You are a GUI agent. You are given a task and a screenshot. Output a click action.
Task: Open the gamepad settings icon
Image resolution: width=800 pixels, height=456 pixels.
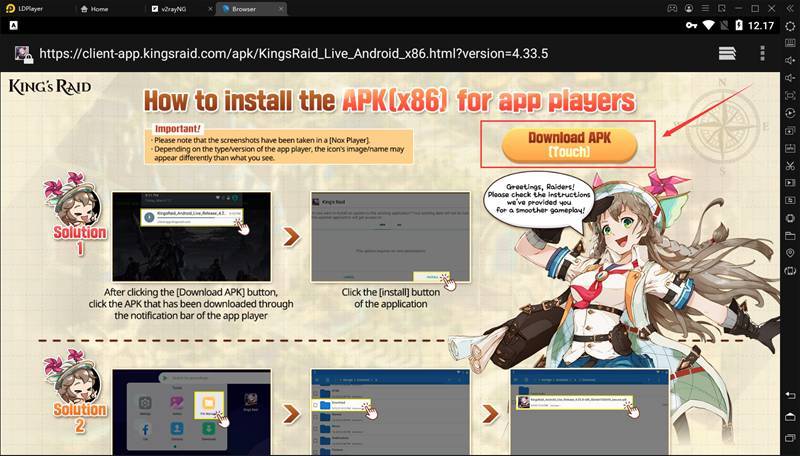point(672,9)
